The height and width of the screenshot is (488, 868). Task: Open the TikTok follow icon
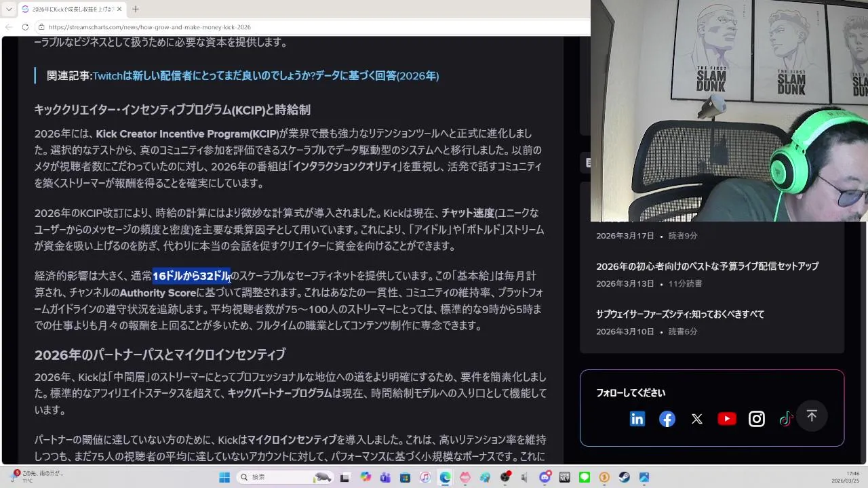786,419
